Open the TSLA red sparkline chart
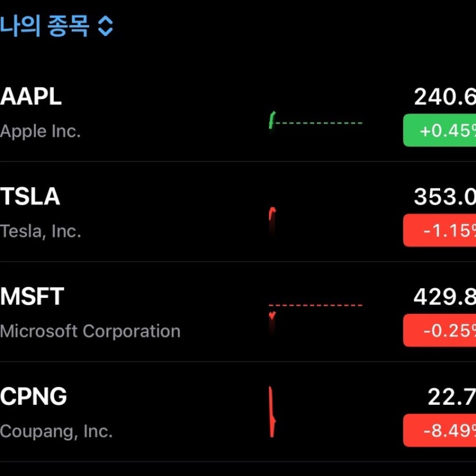The height and width of the screenshot is (476, 476). [x=272, y=220]
